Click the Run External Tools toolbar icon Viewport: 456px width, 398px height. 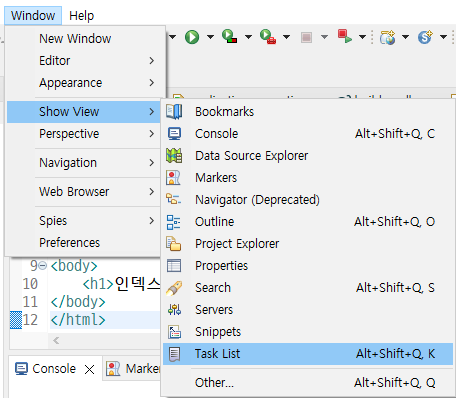click(268, 36)
